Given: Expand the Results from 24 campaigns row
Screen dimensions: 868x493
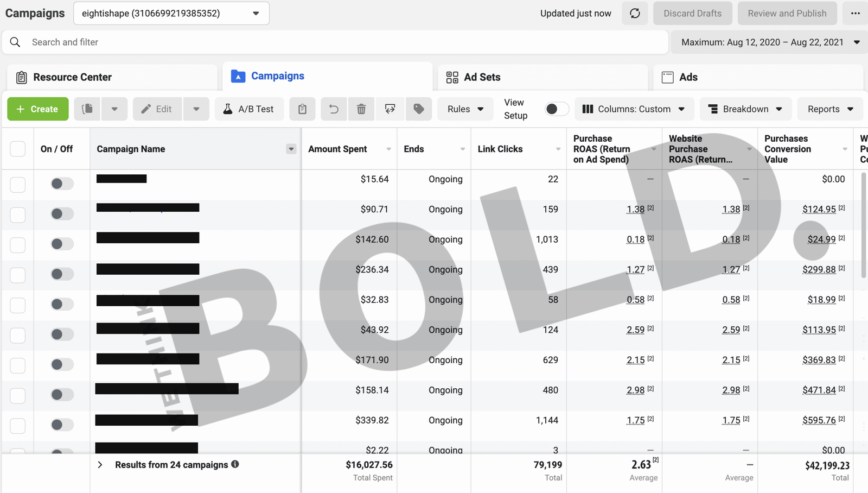Looking at the screenshot, I should pos(100,465).
